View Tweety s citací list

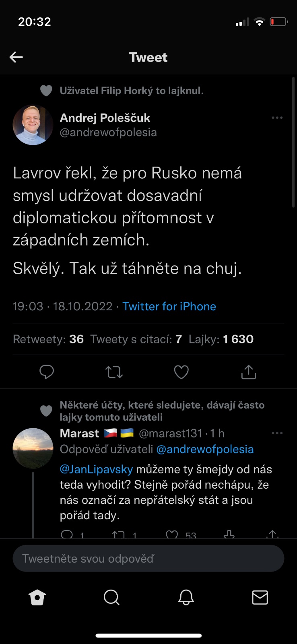click(136, 339)
